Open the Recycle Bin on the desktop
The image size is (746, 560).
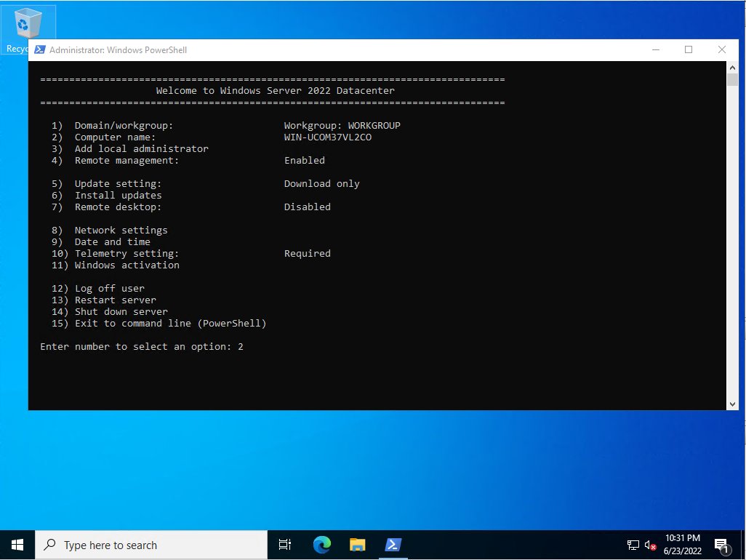click(28, 22)
